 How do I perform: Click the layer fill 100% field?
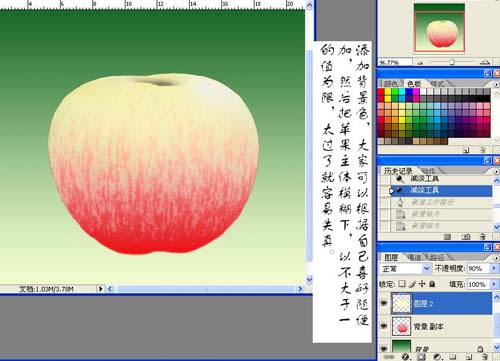tap(478, 284)
